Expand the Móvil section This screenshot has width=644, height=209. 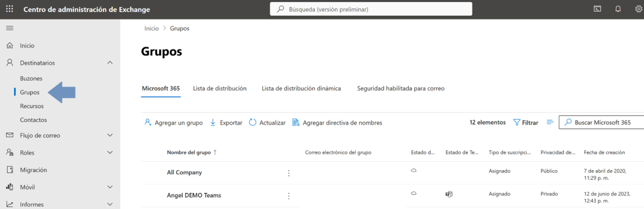pyautogui.click(x=110, y=187)
